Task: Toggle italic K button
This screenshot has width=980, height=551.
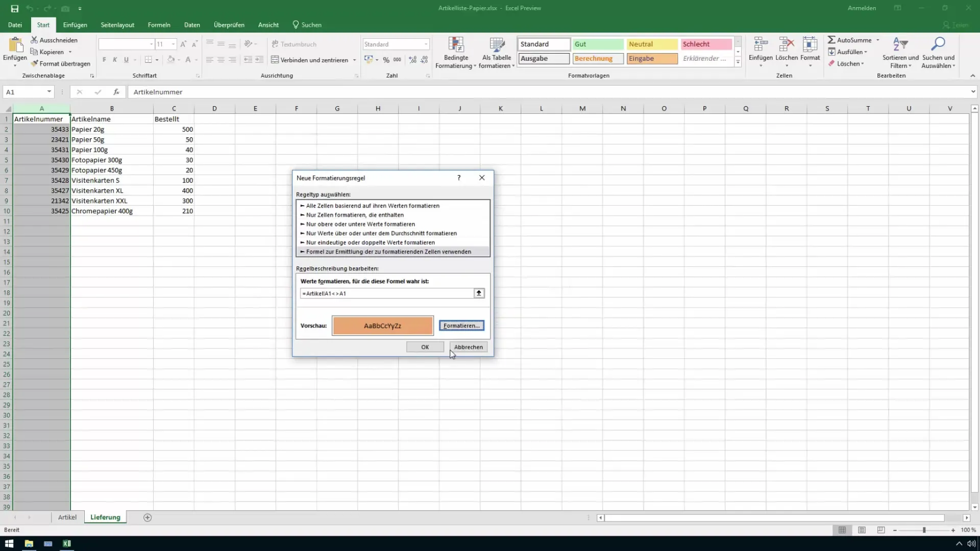Action: (x=115, y=60)
